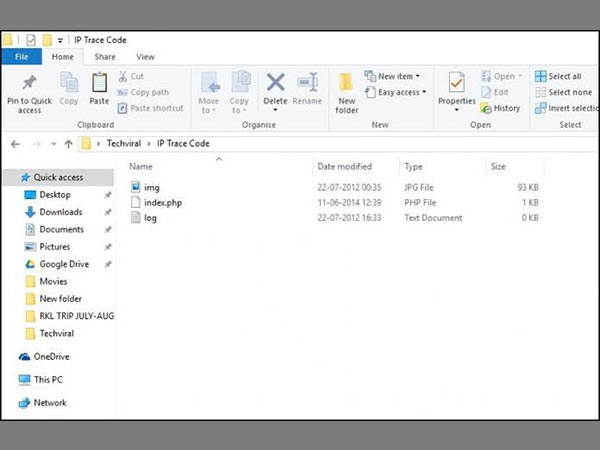This screenshot has height=450, width=600.
Task: Open the New item dropdown
Action: click(392, 76)
